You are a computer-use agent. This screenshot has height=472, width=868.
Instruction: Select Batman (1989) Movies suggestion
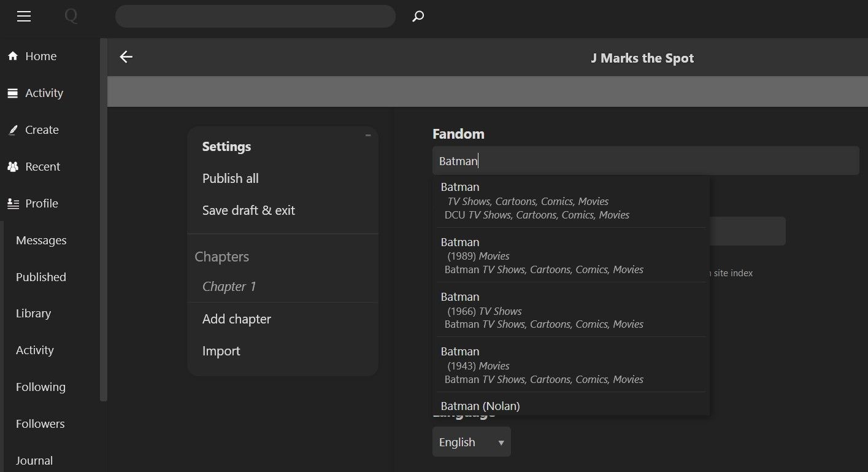(571, 255)
